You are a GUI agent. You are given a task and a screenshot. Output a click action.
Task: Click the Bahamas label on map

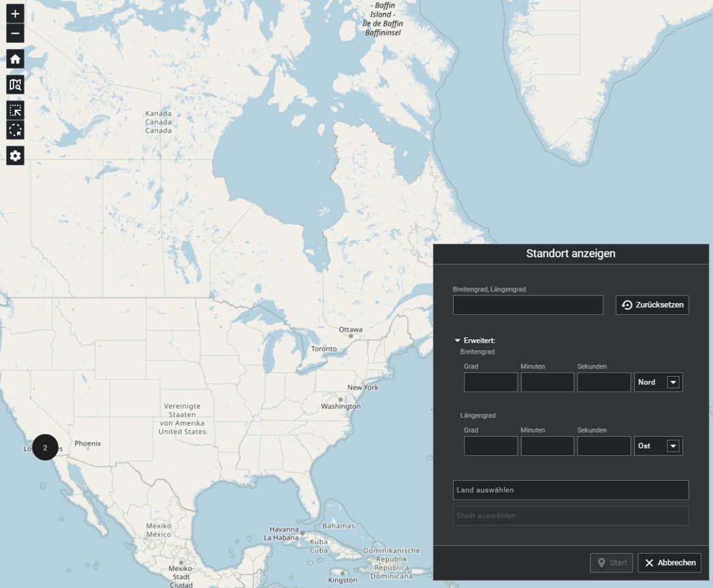(x=338, y=526)
